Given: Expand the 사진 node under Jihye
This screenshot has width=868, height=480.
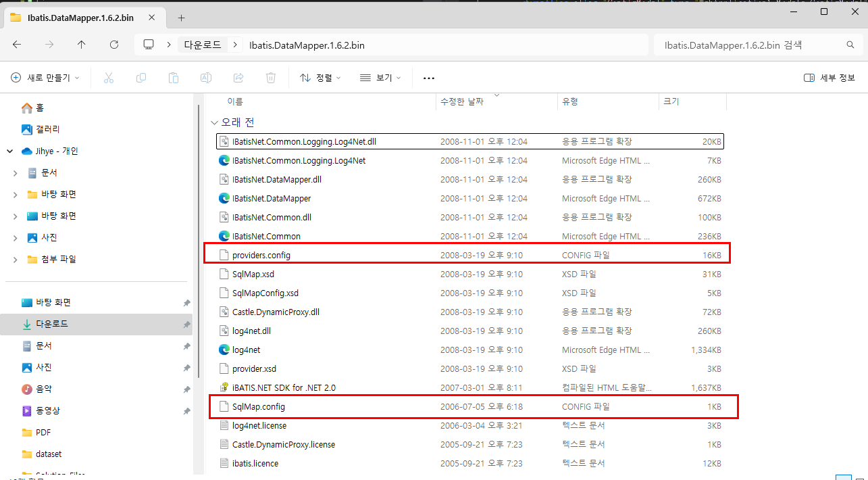Looking at the screenshot, I should pos(16,238).
